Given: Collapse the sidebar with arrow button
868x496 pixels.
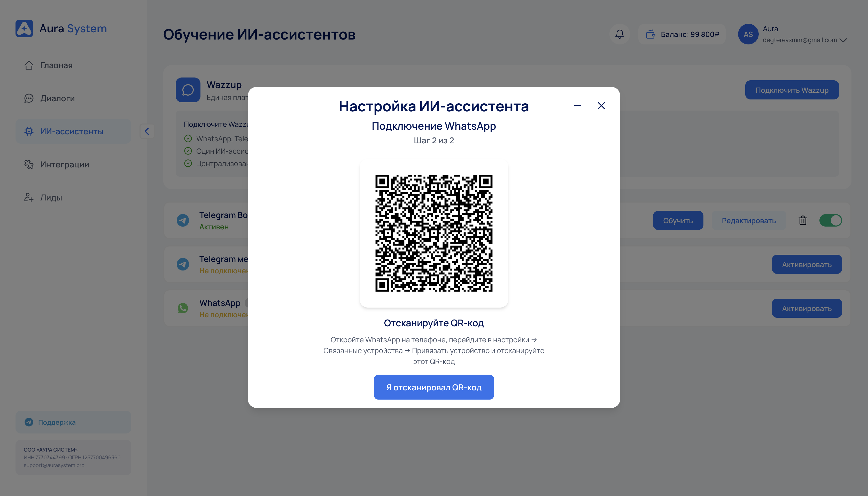Looking at the screenshot, I should pos(147,131).
